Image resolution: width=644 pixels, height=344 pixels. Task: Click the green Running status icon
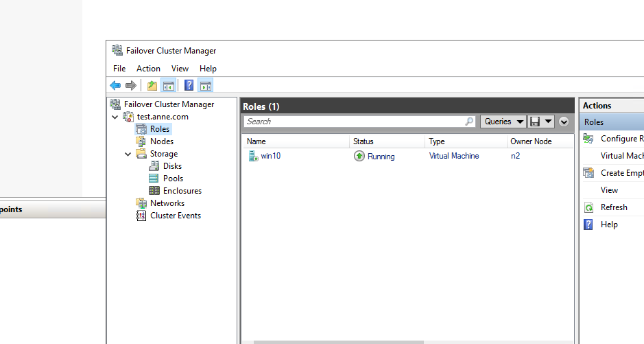pyautogui.click(x=359, y=156)
